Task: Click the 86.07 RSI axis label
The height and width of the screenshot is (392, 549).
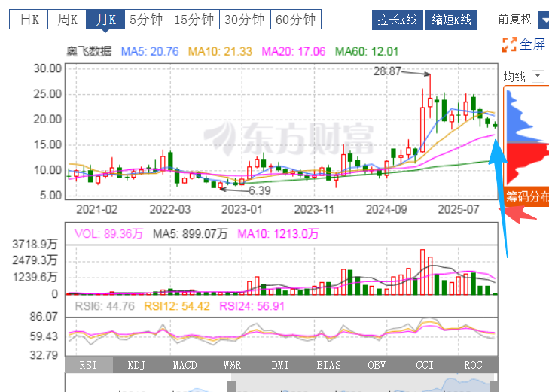Action: click(x=44, y=317)
